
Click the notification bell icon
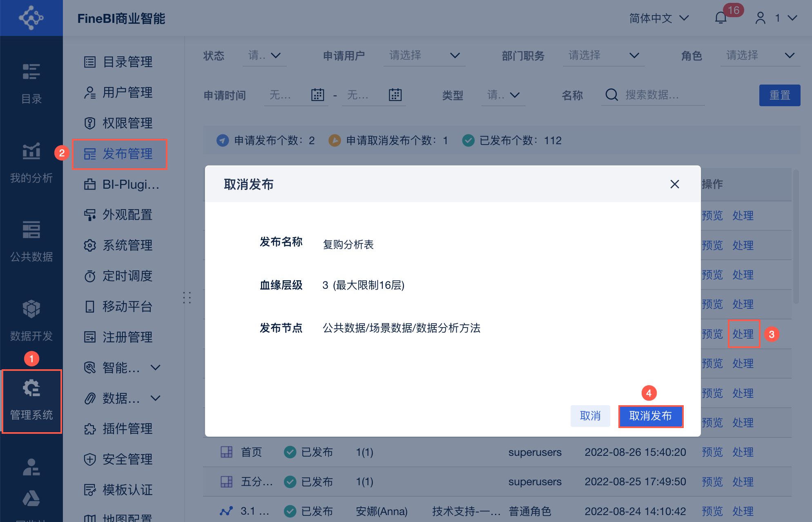(x=721, y=18)
